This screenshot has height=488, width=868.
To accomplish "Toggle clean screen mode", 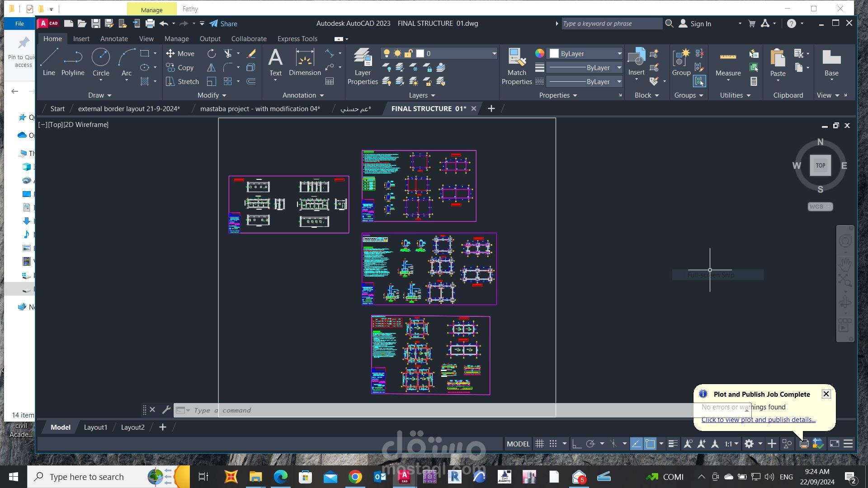I will 835,444.
